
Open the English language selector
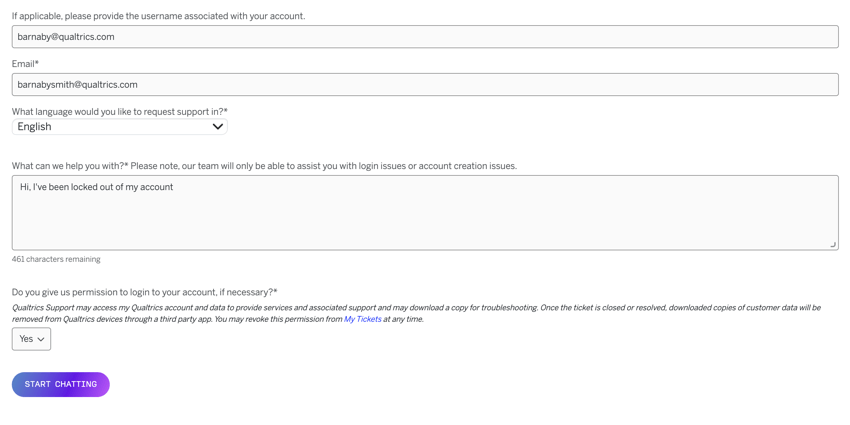pos(119,127)
